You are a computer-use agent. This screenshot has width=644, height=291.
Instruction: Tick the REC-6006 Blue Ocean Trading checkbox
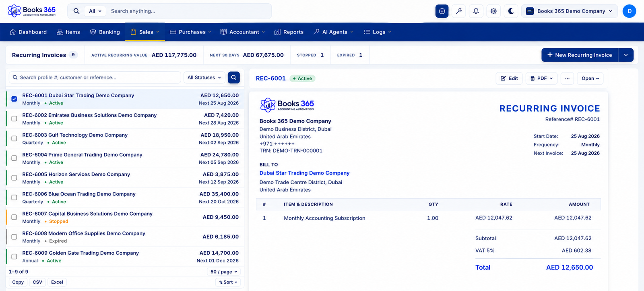coord(14,197)
